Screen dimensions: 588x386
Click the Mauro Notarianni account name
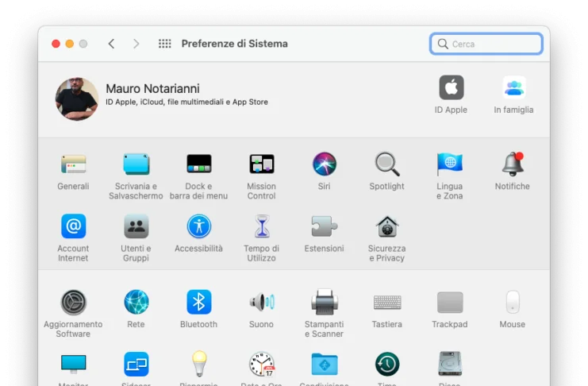pos(152,89)
